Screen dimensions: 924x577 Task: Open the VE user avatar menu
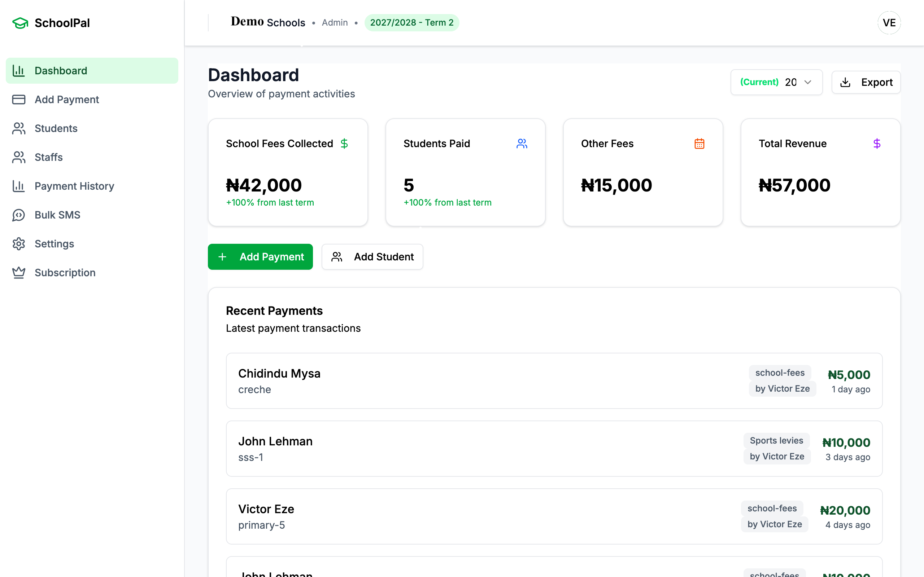pos(889,23)
